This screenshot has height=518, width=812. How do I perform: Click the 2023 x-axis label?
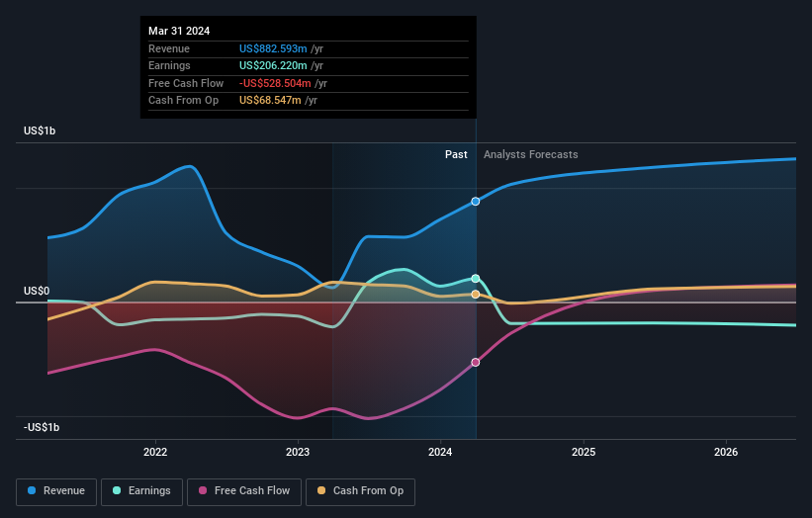tap(298, 452)
